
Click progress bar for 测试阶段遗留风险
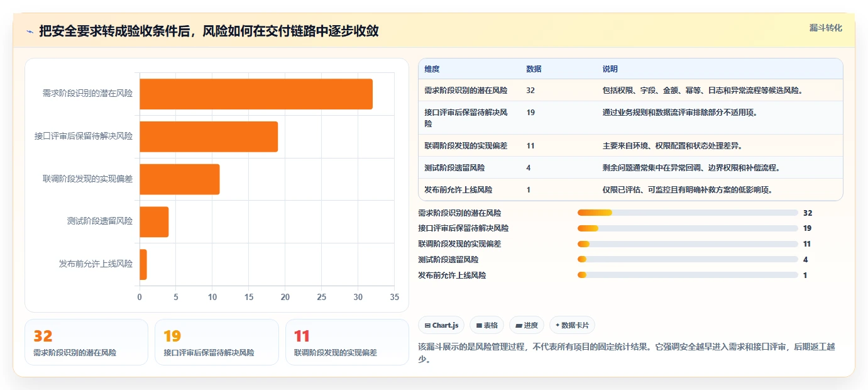tap(688, 259)
